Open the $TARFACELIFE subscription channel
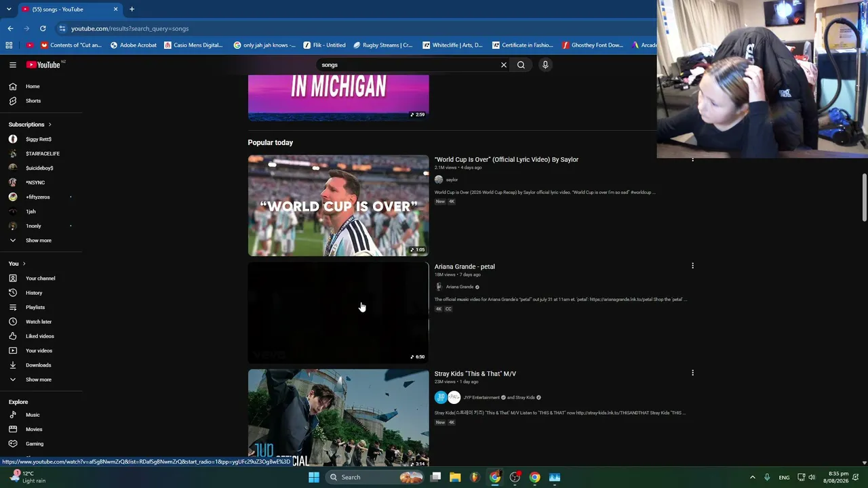Screen dimensions: 868x488 point(41,154)
